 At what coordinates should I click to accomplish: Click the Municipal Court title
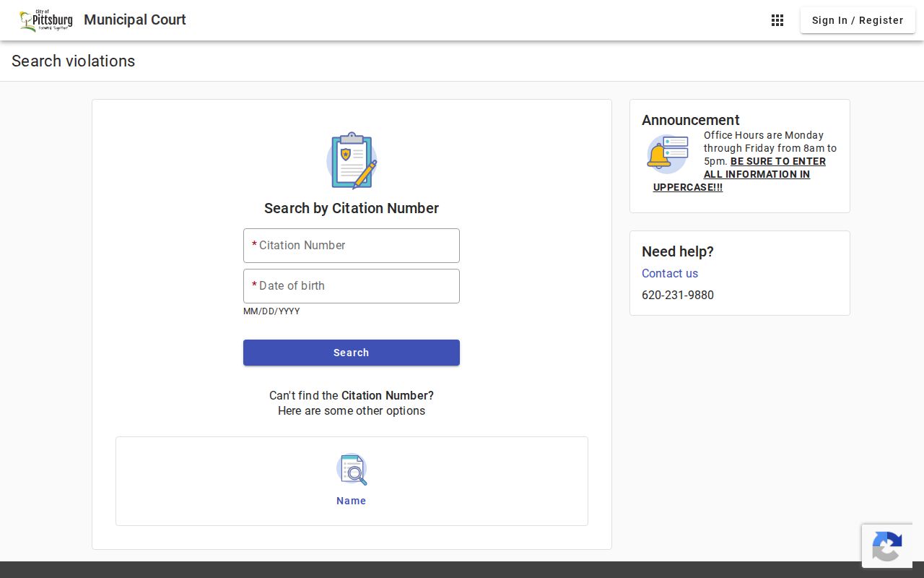coord(135,20)
